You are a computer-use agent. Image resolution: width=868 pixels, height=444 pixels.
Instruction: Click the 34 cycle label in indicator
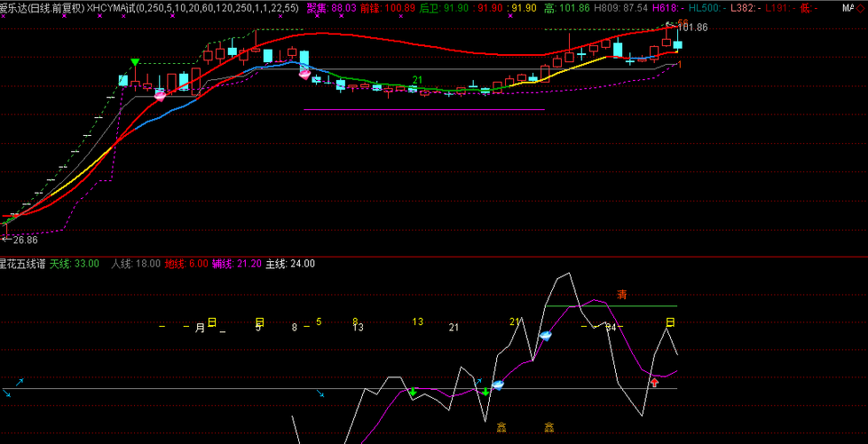tap(612, 327)
